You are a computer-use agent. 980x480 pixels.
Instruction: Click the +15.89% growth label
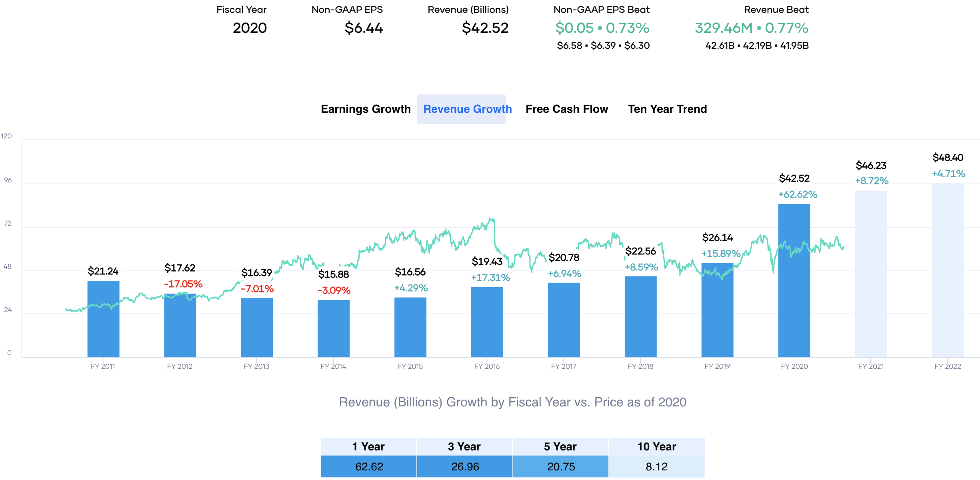click(x=721, y=254)
